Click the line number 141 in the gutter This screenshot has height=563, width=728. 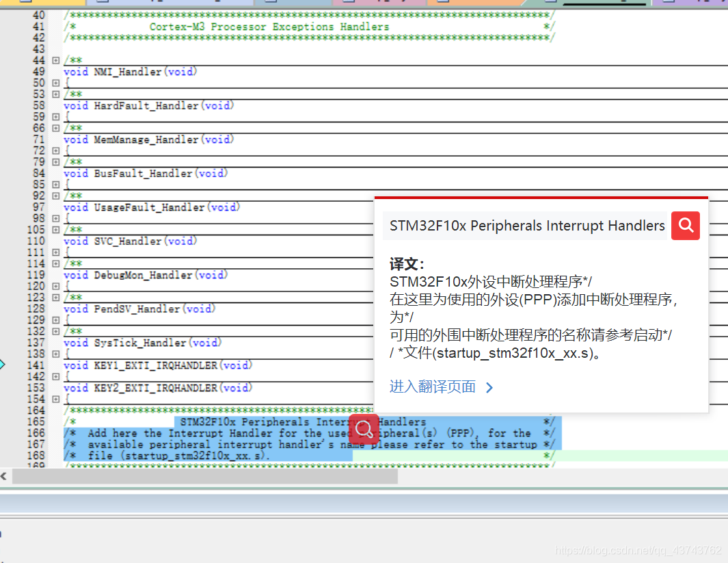36,365
